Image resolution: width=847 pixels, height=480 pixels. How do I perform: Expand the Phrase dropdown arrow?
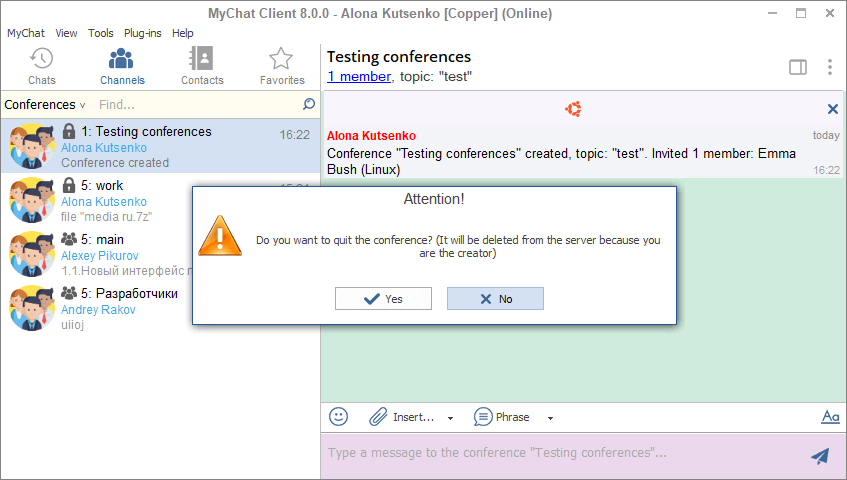(x=550, y=418)
